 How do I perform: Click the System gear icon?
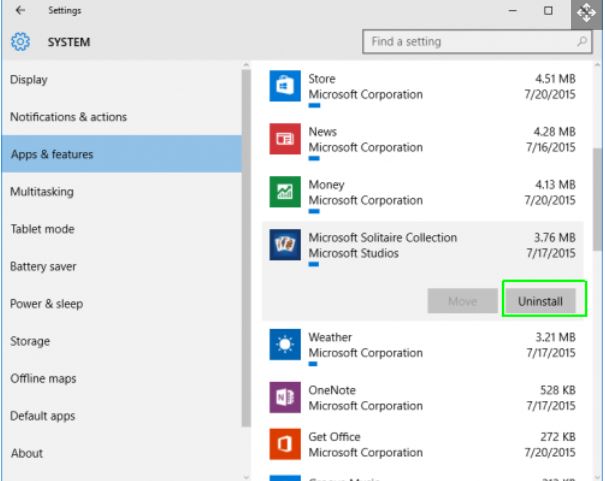(20, 42)
